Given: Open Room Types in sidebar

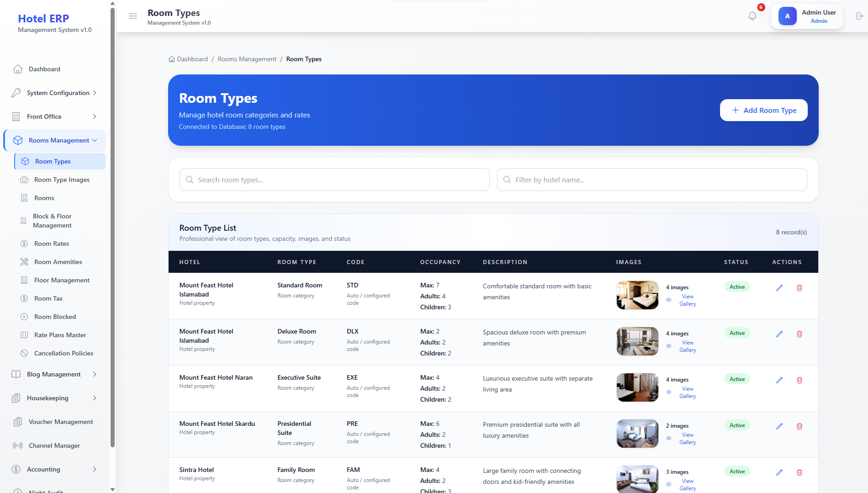Looking at the screenshot, I should (60, 161).
